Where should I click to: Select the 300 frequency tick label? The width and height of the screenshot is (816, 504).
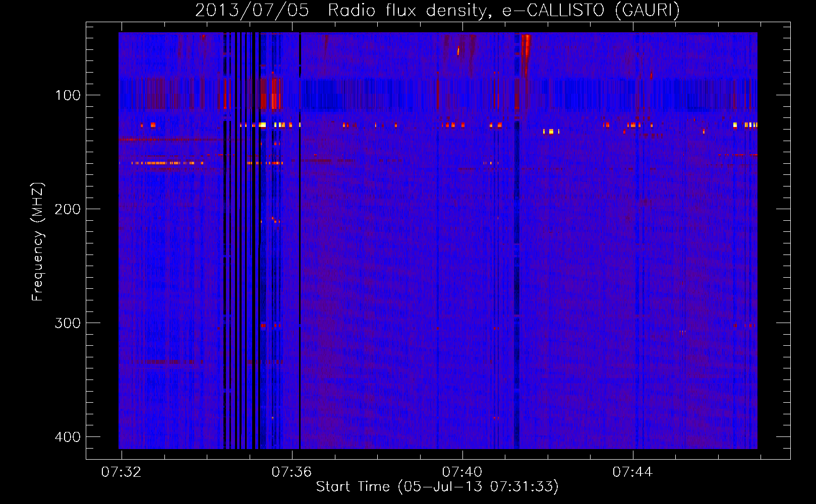click(x=68, y=323)
